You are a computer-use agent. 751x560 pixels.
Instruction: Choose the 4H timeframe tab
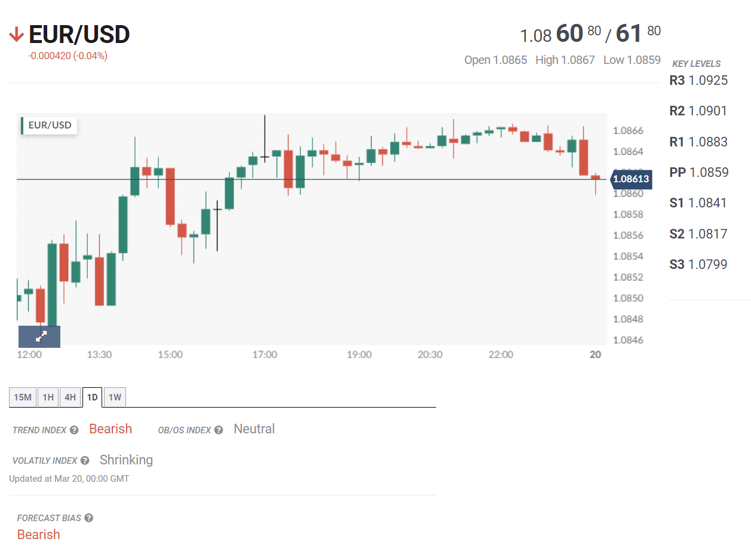[70, 397]
